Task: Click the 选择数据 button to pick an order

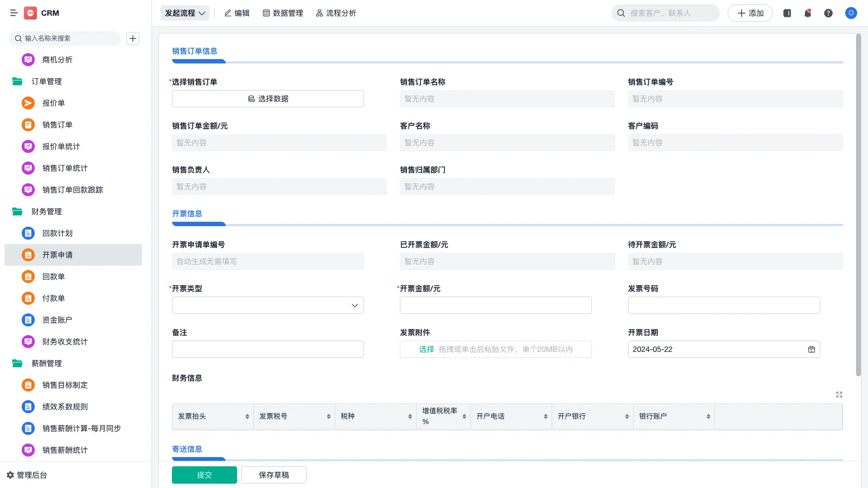Action: 267,99
